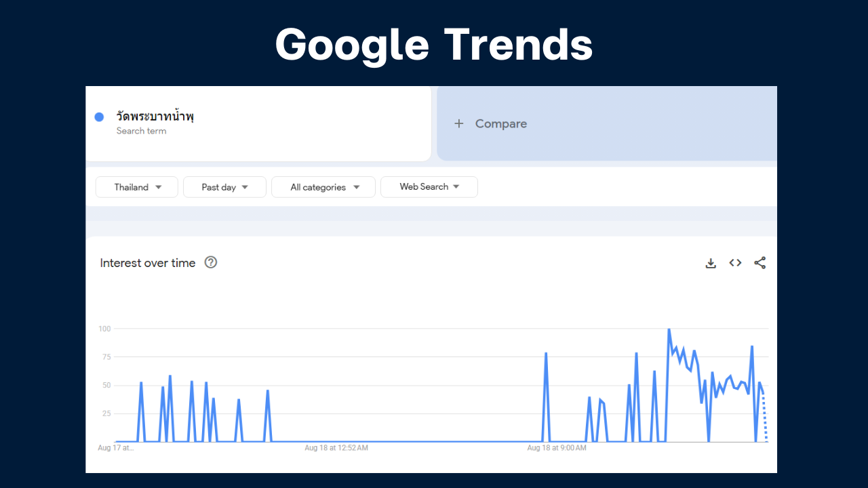The image size is (868, 488).
Task: Click the Interest over time heading
Action: point(148,263)
